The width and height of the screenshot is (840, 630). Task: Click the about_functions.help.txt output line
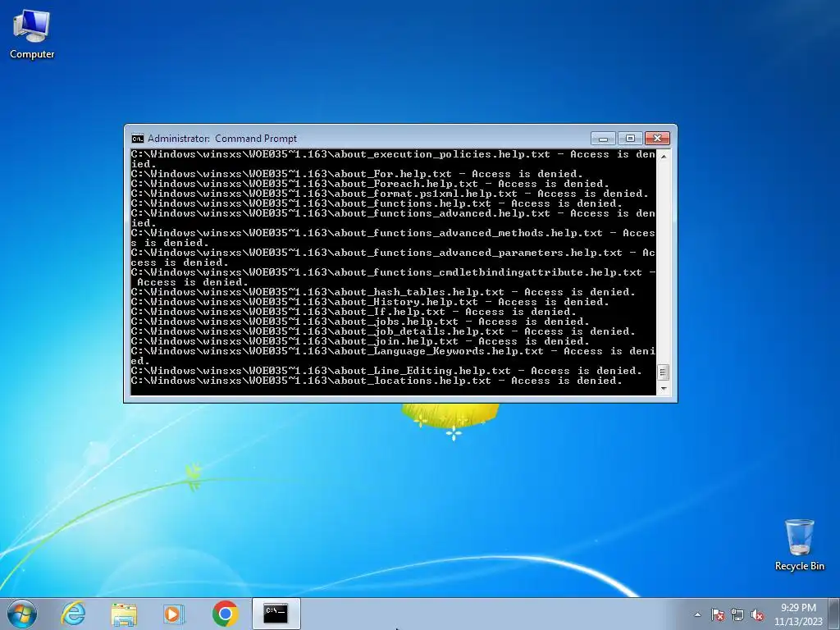tap(377, 203)
